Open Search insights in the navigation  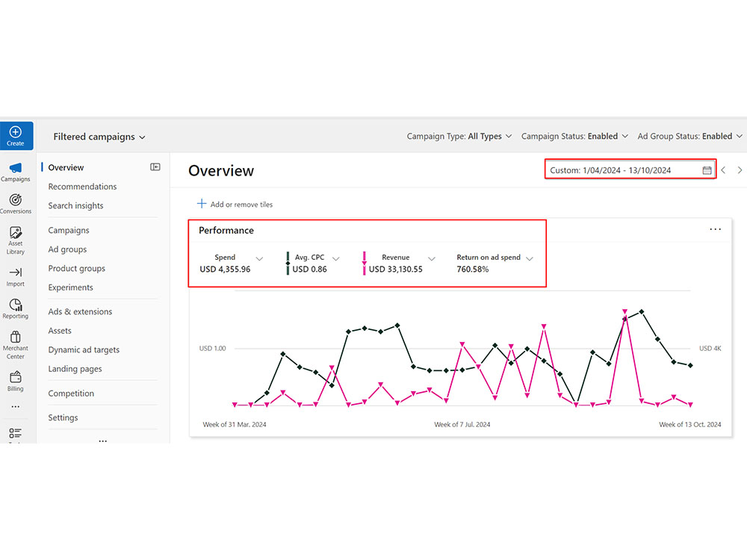click(75, 206)
